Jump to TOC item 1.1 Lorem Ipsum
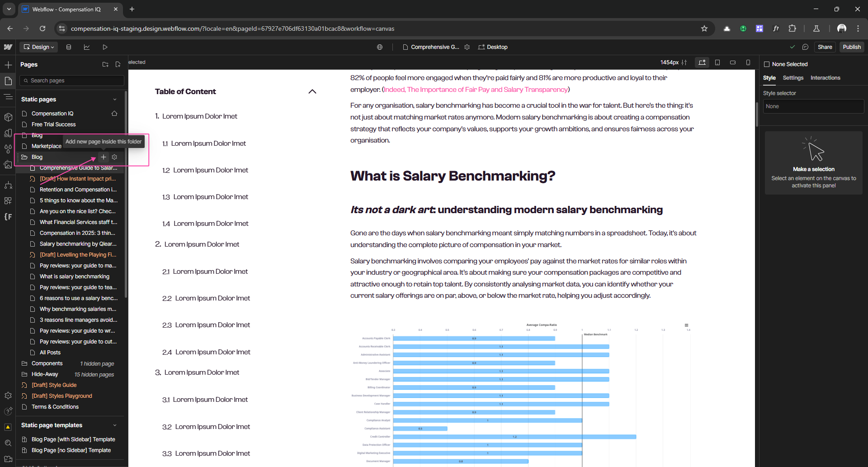 pyautogui.click(x=204, y=143)
